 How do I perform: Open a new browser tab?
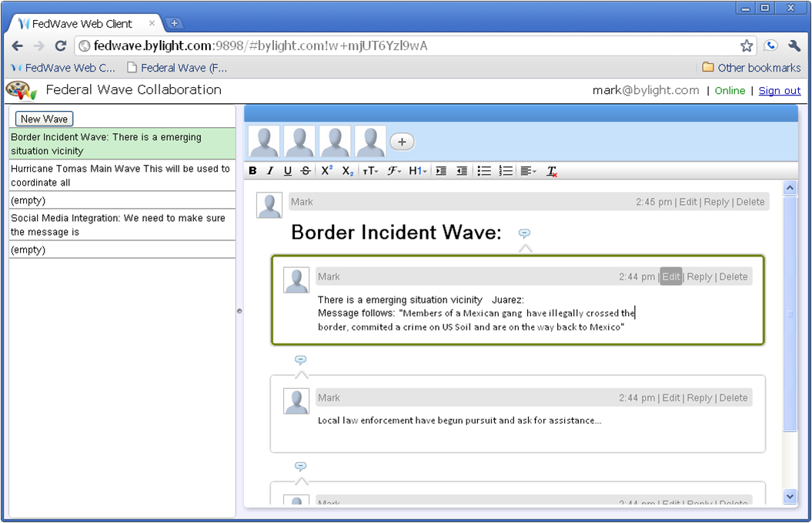(175, 23)
